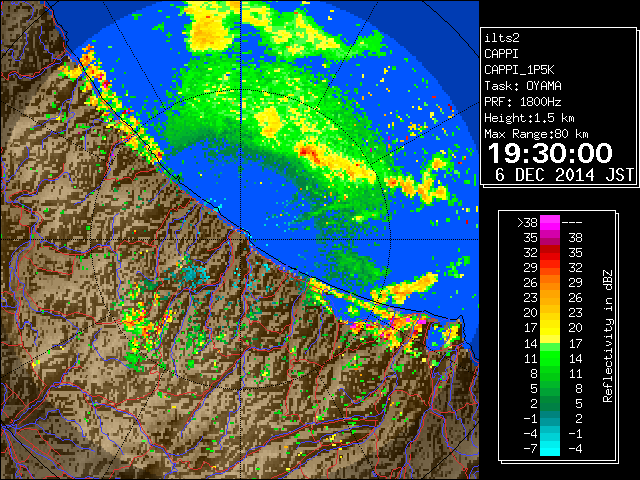The width and height of the screenshot is (640, 480).
Task: Select the "CAPPI_1P5K" product name text
Action: tap(519, 70)
